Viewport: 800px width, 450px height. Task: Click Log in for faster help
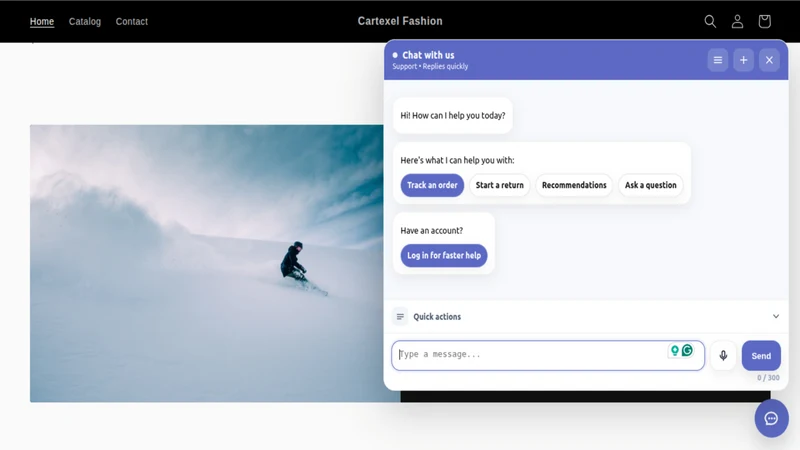pyautogui.click(x=444, y=256)
